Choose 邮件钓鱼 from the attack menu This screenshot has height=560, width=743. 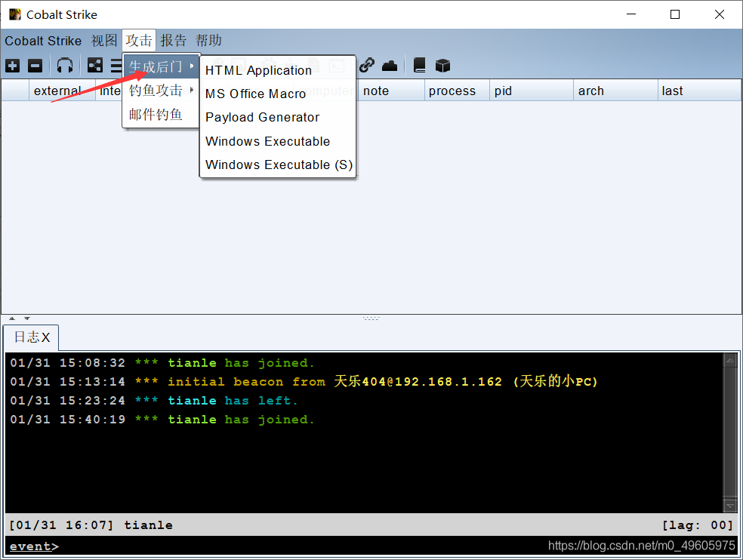(x=161, y=114)
